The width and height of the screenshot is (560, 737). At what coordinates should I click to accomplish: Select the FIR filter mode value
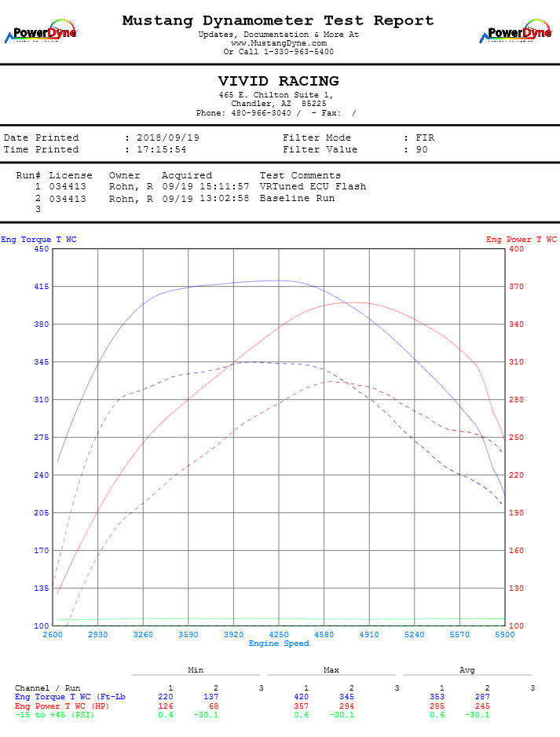click(425, 137)
